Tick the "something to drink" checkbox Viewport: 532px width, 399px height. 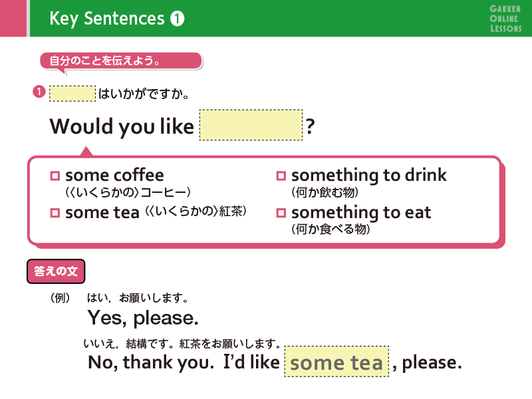tap(281, 176)
